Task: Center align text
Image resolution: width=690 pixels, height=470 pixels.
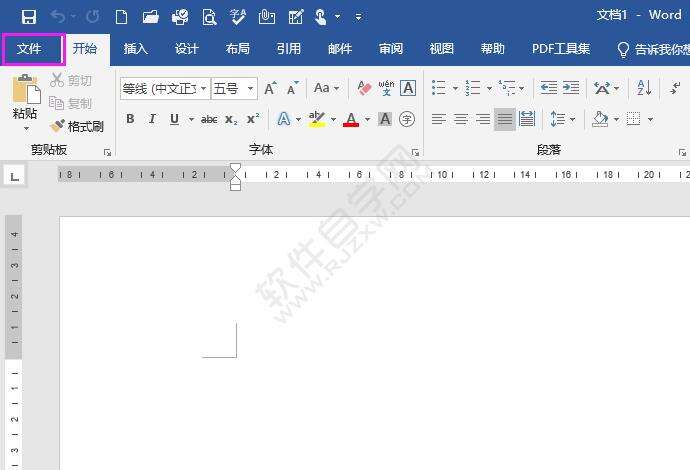Action: click(461, 119)
